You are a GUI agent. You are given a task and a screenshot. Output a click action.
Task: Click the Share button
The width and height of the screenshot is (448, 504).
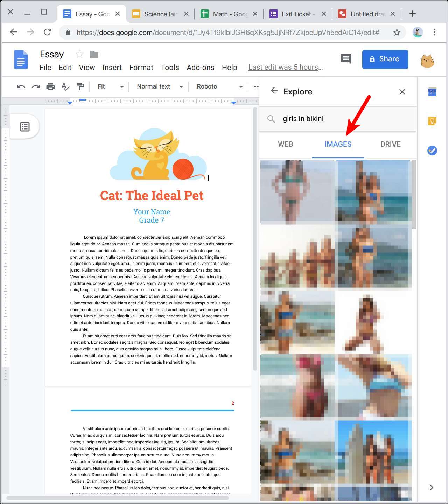[x=385, y=59]
